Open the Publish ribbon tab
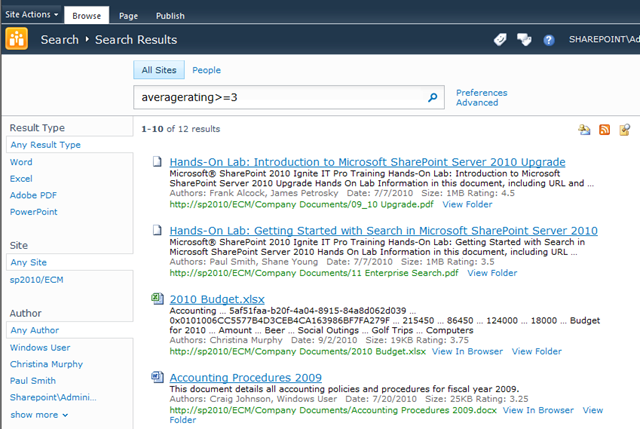Screen dimensions: 640x429 point(170,16)
